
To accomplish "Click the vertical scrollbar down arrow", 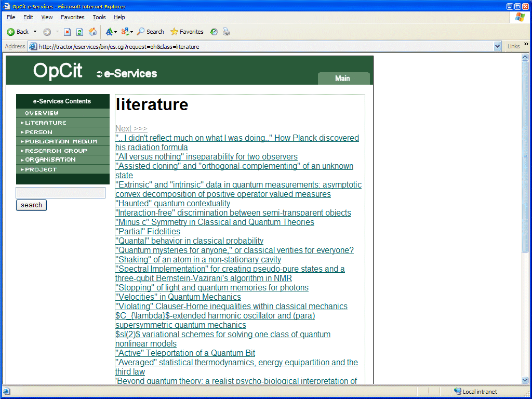I will tap(525, 380).
